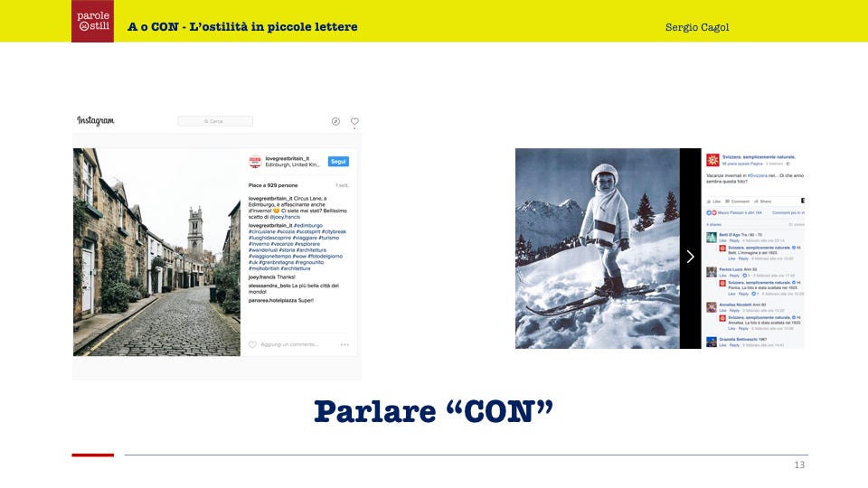868x488 pixels.
Task: Open Graziella Bettineschi commenter name
Action: [738, 339]
